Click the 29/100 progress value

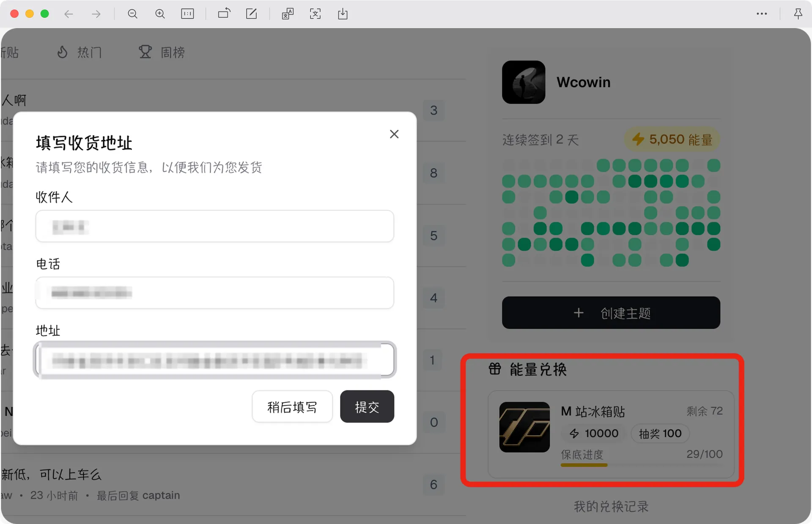point(705,454)
